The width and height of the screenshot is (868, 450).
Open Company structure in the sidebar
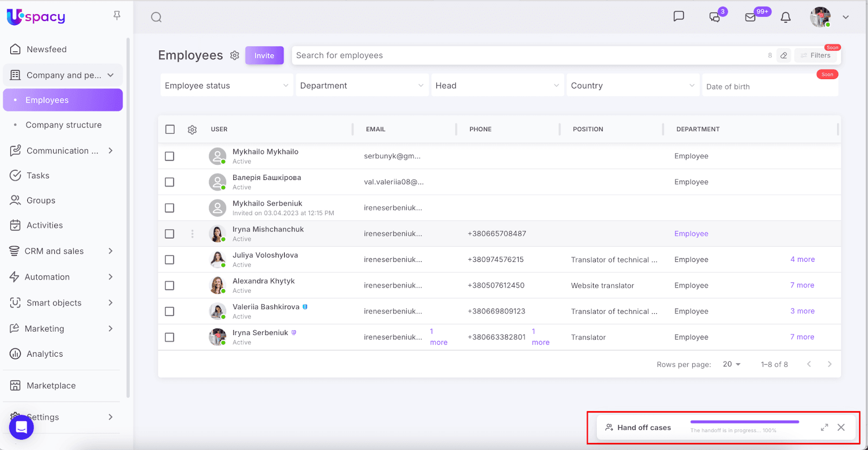tap(63, 125)
